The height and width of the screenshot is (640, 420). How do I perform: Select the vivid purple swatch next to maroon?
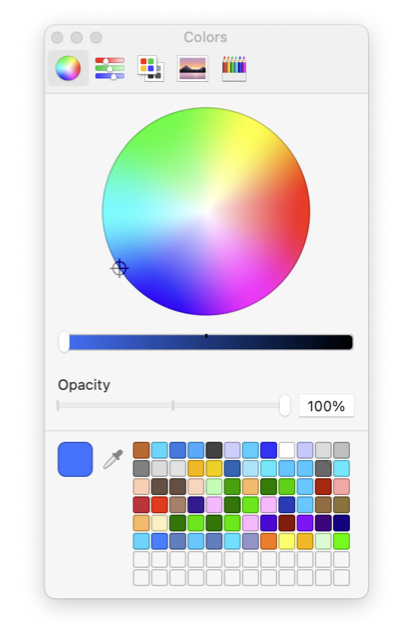coord(305,523)
